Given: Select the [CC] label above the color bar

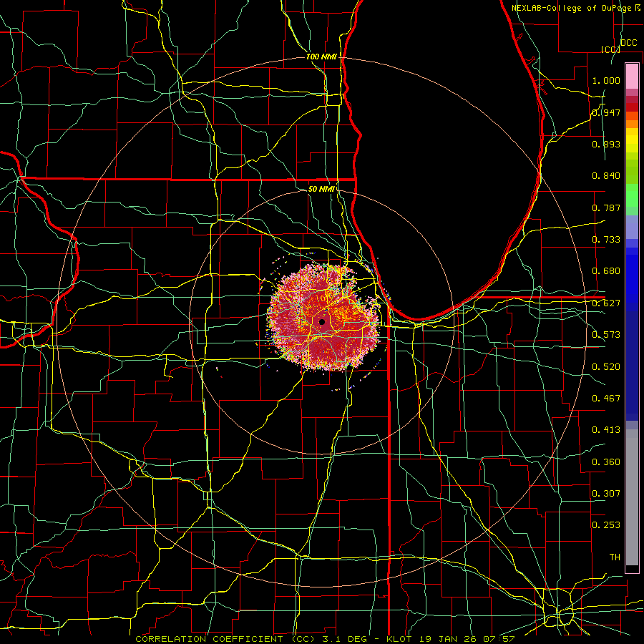Looking at the screenshot, I should [x=610, y=49].
